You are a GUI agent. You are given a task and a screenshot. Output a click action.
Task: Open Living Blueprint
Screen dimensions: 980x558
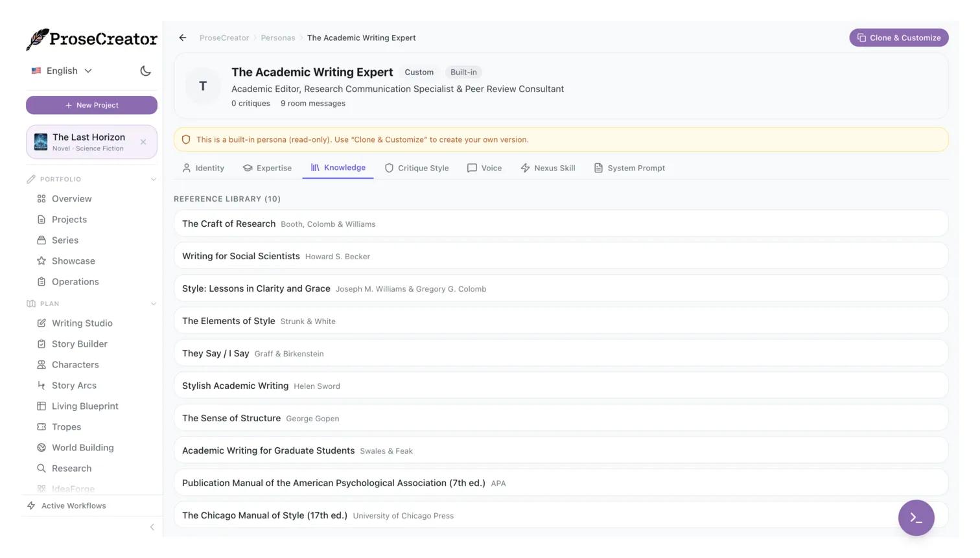click(x=85, y=406)
